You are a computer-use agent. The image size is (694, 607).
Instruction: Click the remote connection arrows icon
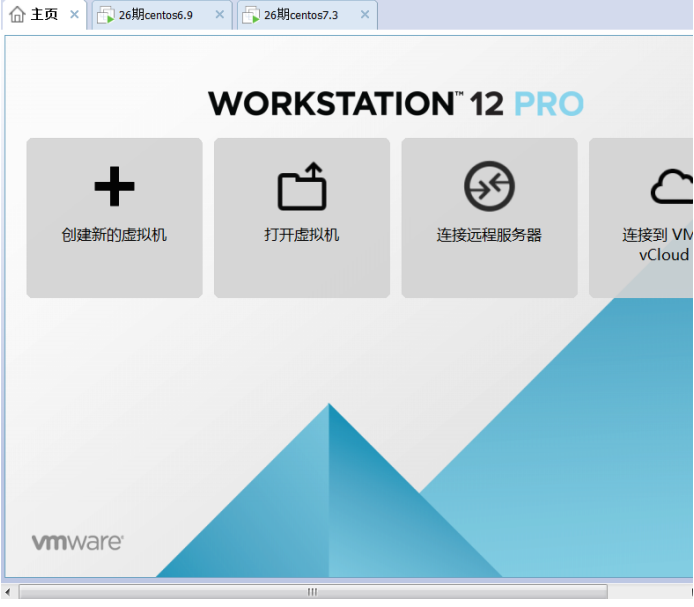click(489, 186)
